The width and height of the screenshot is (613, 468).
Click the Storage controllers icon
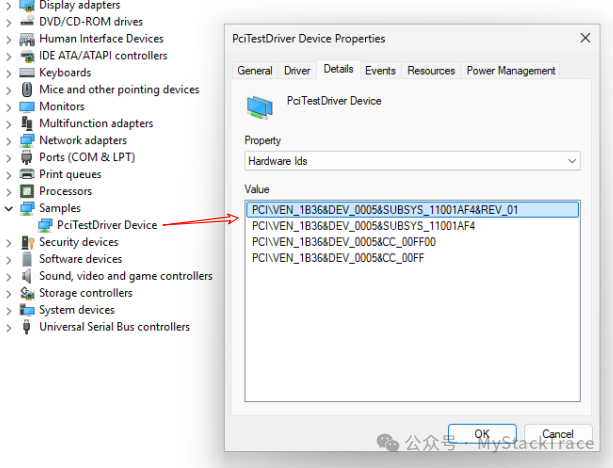(x=27, y=293)
